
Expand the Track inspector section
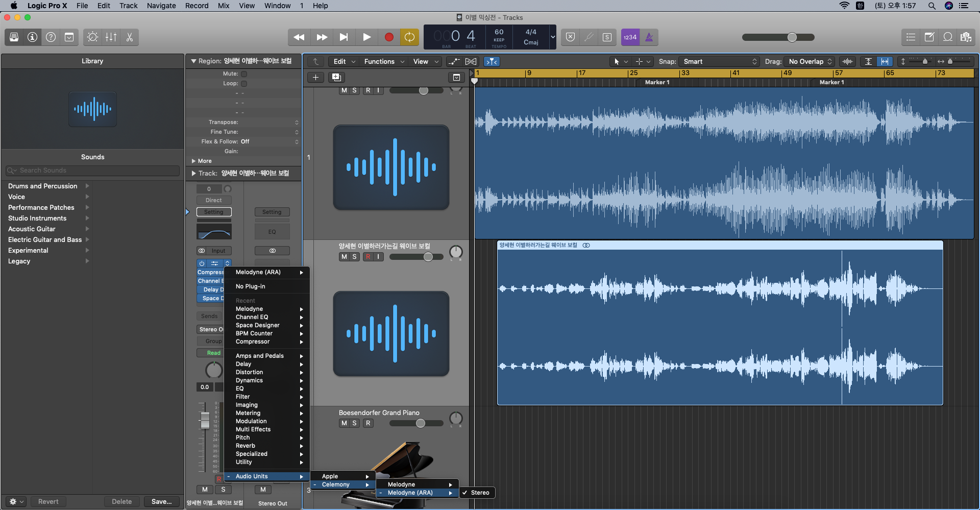coord(193,174)
